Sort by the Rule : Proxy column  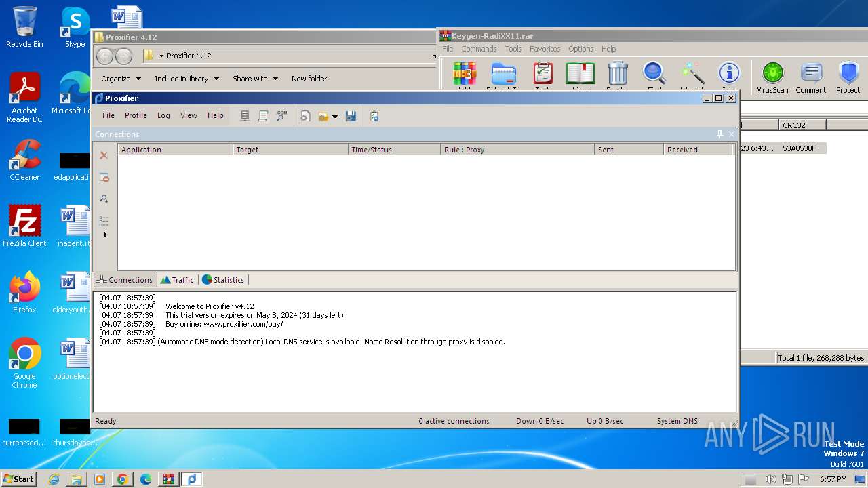pos(517,150)
